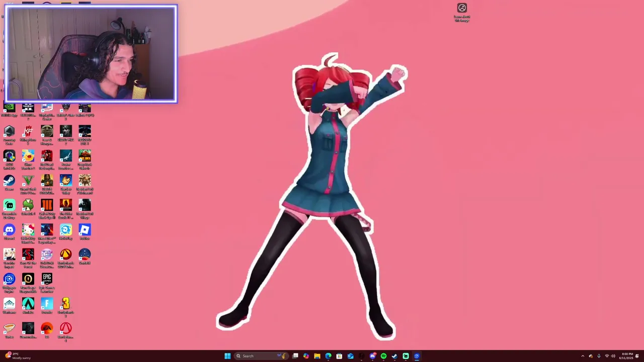
Task: Open the Warframe desktop icon
Action: [x=9, y=306]
